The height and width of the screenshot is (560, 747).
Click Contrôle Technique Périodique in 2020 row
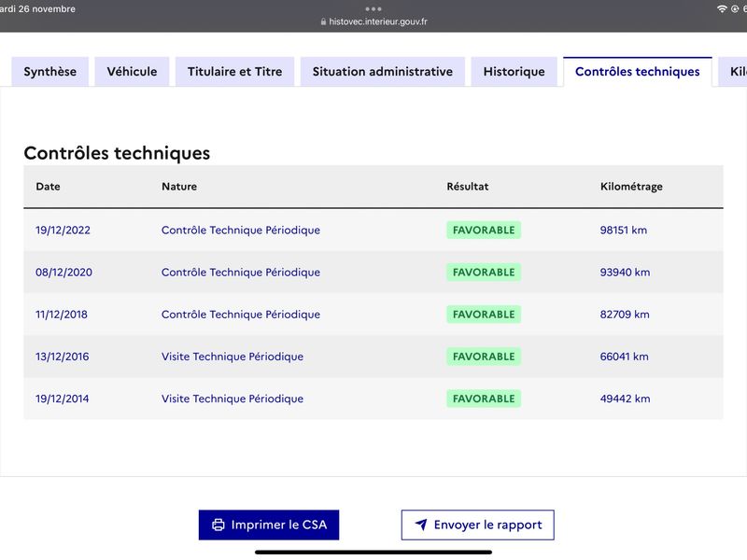pyautogui.click(x=241, y=273)
